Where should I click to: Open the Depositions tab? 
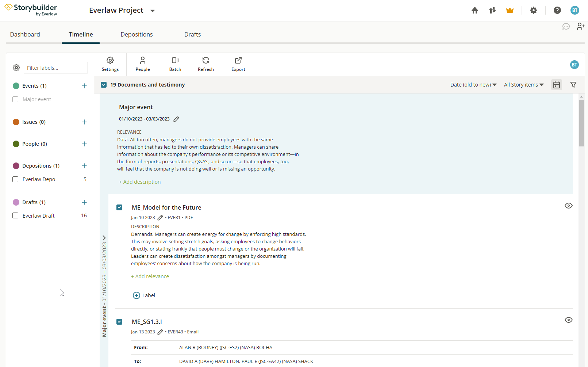137,34
